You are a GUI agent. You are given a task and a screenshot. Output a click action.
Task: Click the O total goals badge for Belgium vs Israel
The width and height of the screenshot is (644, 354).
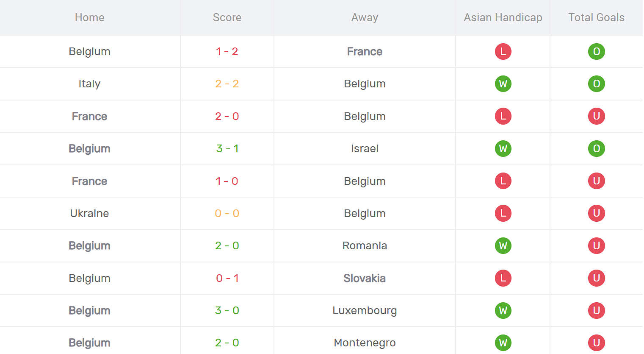pos(596,149)
